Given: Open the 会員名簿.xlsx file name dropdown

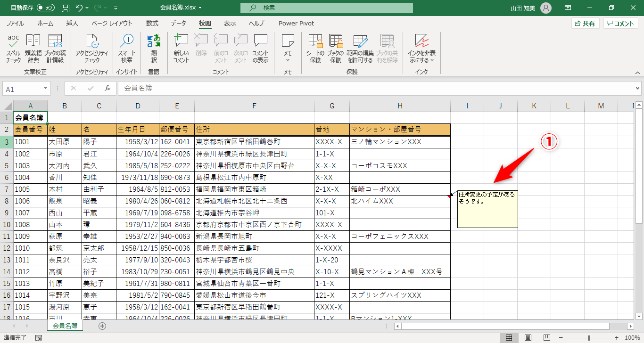Looking at the screenshot, I should coord(181,8).
